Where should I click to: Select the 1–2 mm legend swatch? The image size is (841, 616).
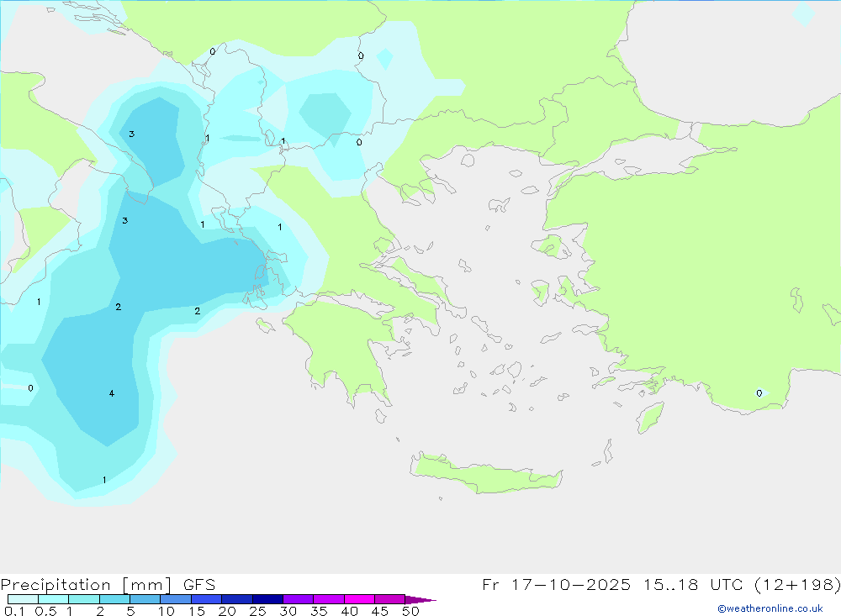click(x=84, y=599)
